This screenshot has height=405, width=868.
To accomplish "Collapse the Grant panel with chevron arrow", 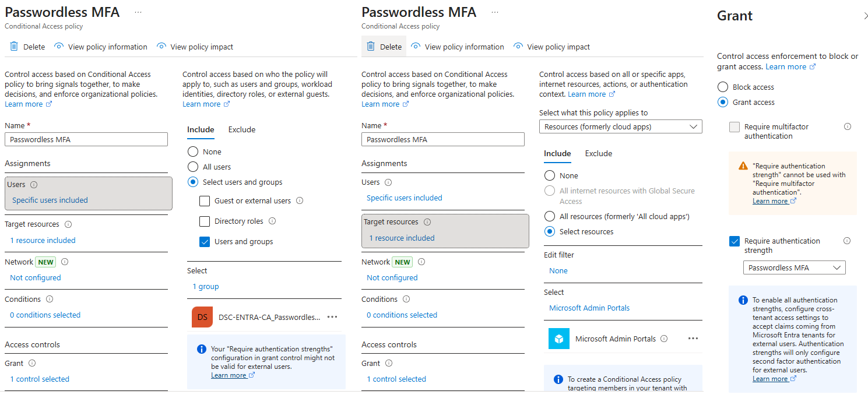I will (x=866, y=16).
